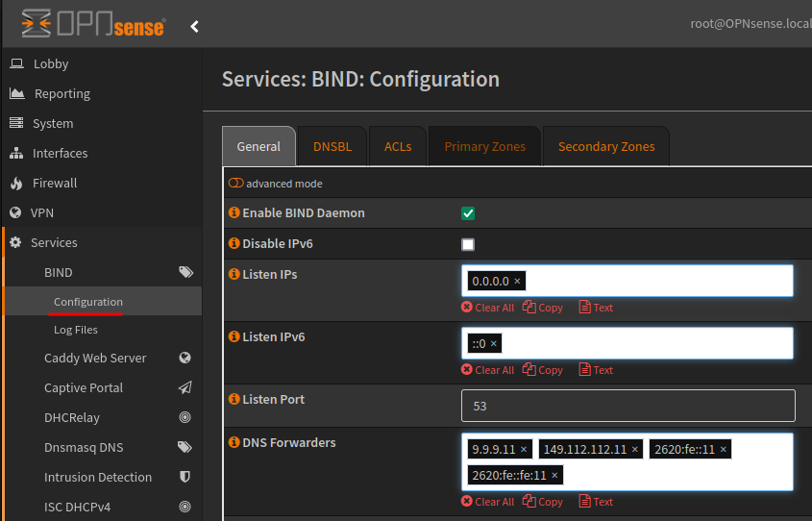Clear All Listen IPs entries
This screenshot has height=521, width=812.
(x=488, y=307)
